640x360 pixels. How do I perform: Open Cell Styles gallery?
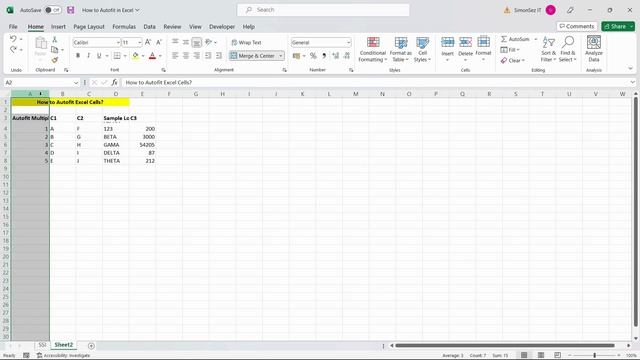(422, 49)
